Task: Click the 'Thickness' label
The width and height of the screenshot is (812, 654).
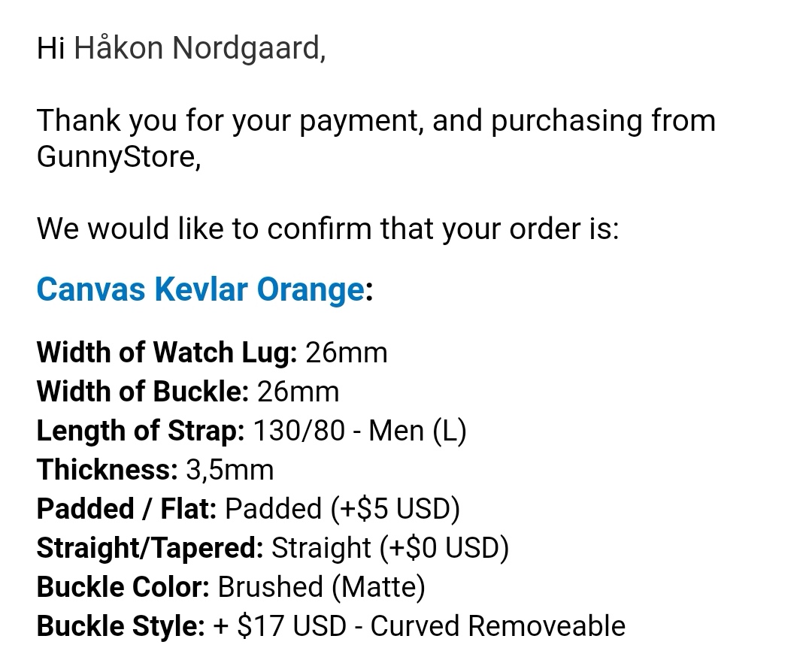Action: (107, 469)
